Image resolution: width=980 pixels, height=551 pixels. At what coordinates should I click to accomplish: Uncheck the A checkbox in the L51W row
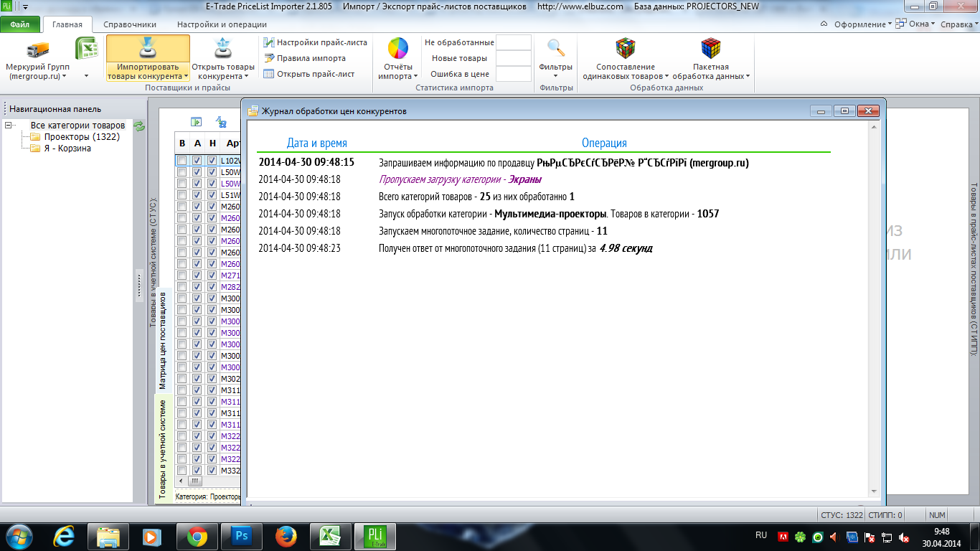point(197,195)
